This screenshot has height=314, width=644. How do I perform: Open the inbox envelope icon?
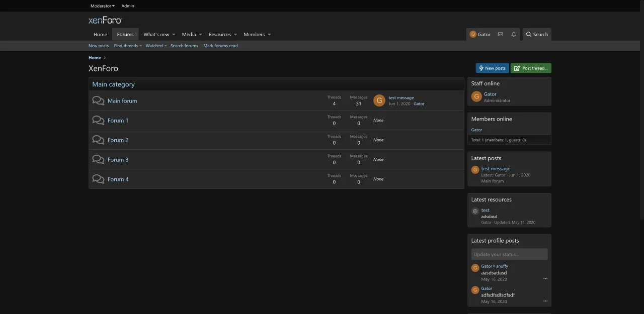(500, 35)
